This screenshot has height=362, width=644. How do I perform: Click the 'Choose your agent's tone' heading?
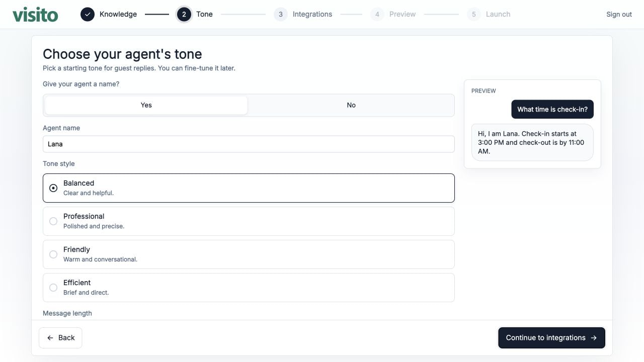122,54
